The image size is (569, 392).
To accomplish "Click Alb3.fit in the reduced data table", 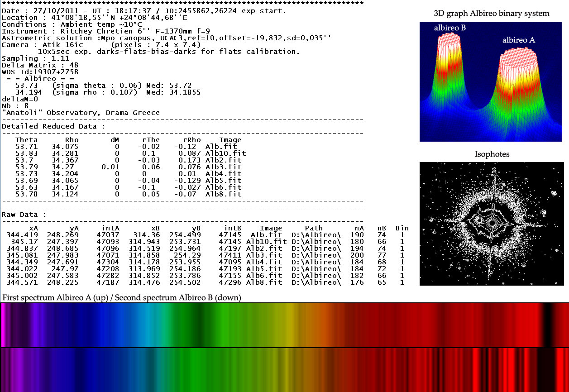I will coord(224,167).
